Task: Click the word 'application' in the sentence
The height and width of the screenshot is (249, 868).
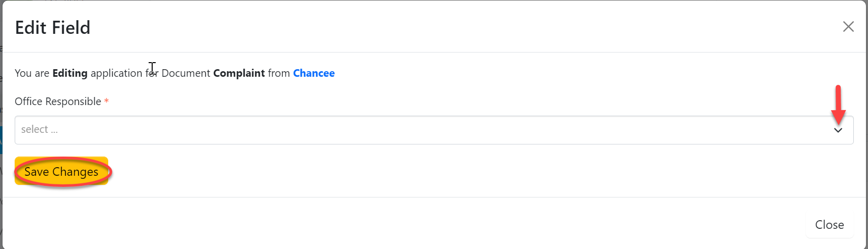Action: click(116, 73)
